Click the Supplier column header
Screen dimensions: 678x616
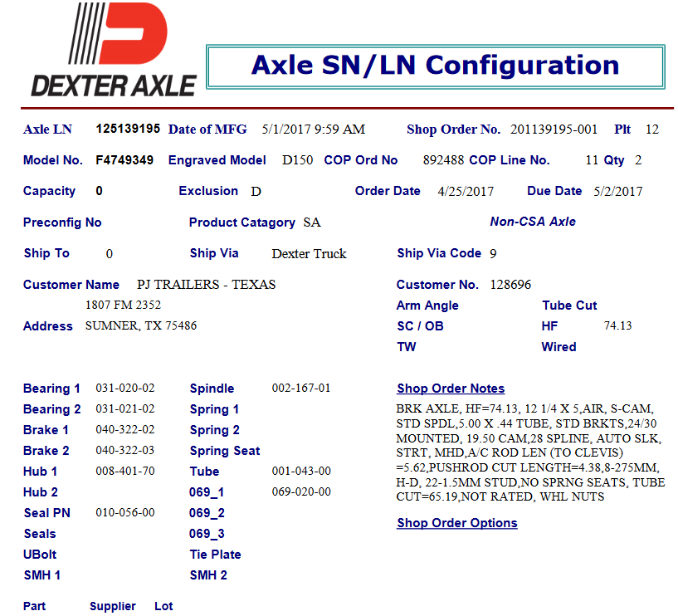pyautogui.click(x=112, y=606)
